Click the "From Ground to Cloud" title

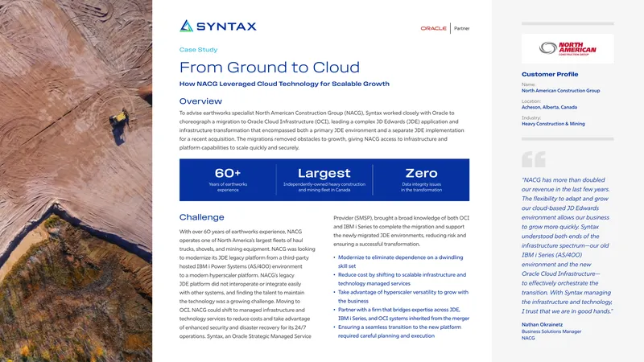point(270,67)
